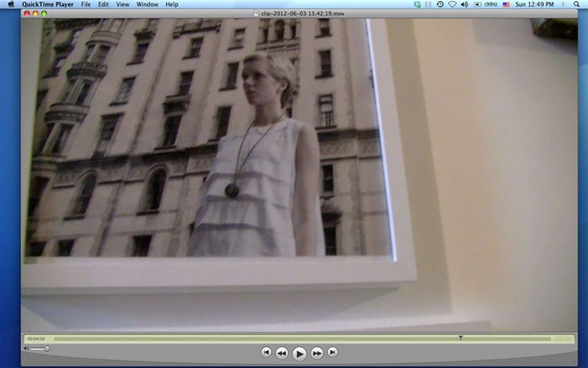Click the volume slider knob
Screen dimensions: 588x368
pyautogui.click(x=46, y=348)
